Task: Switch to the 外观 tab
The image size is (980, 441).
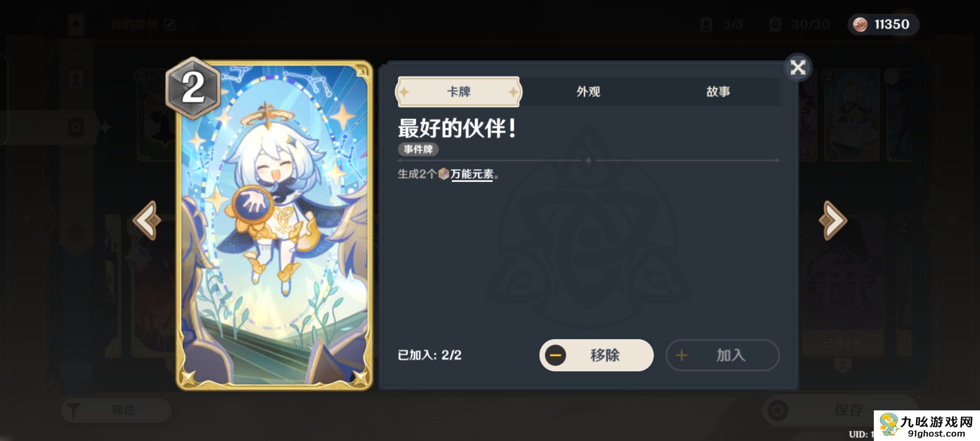Action: pyautogui.click(x=588, y=92)
